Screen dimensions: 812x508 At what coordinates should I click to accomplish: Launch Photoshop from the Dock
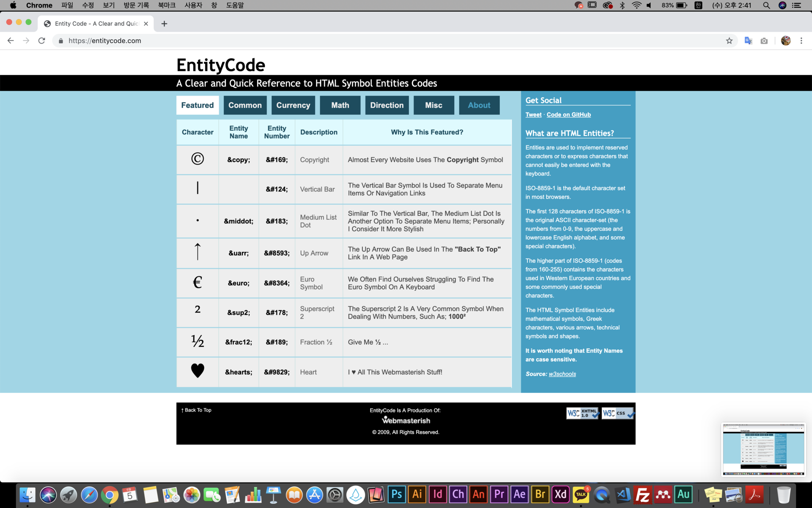pos(397,494)
